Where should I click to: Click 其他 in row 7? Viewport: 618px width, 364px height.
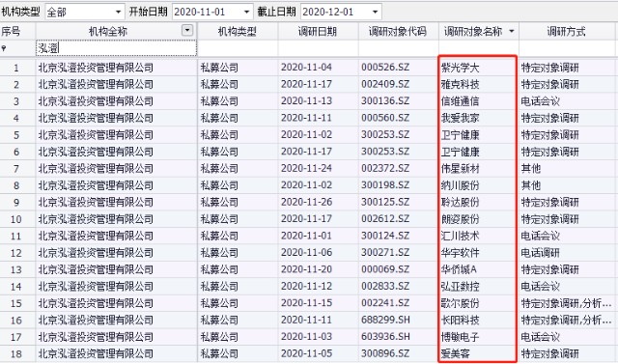[x=530, y=169]
